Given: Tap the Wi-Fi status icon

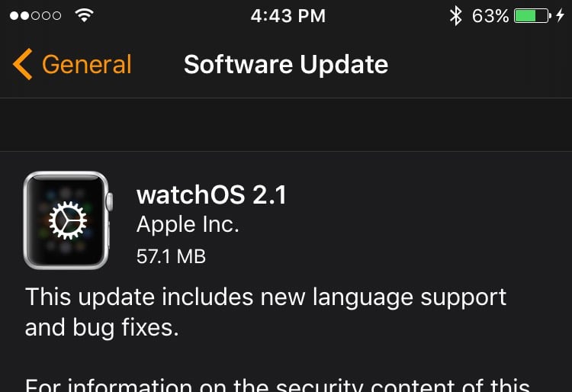Looking at the screenshot, I should [x=84, y=15].
